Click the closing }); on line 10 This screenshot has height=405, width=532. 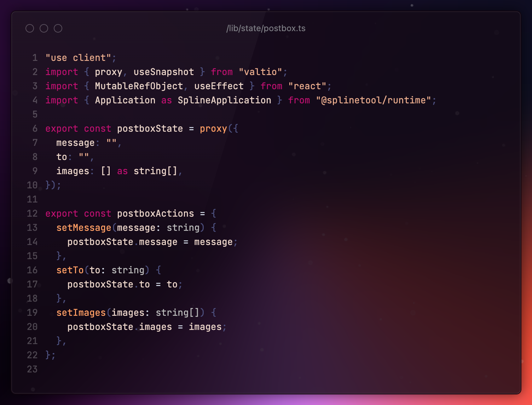point(53,185)
